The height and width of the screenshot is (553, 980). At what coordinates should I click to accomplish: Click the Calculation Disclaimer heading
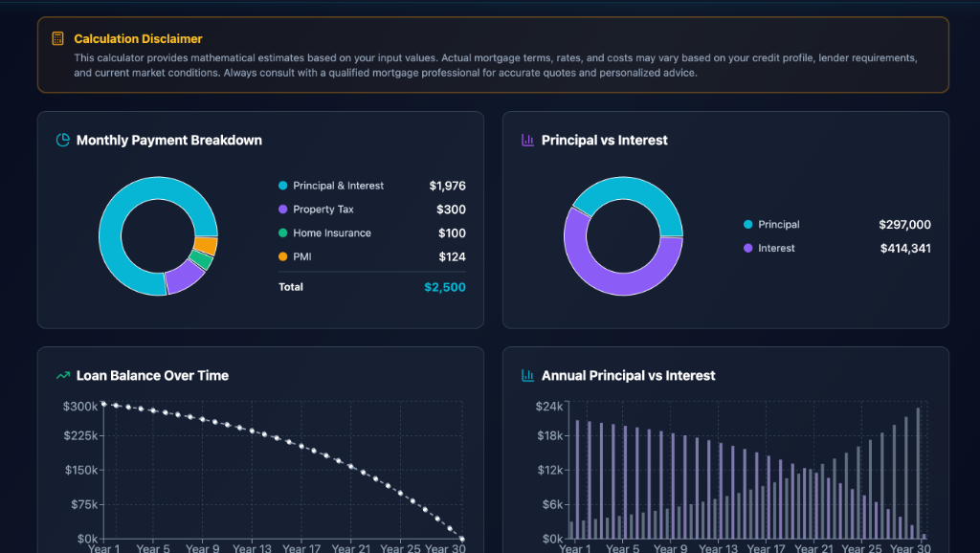point(138,38)
